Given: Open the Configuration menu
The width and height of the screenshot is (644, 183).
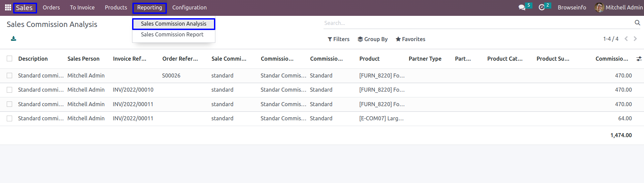Looking at the screenshot, I should click(x=189, y=7).
